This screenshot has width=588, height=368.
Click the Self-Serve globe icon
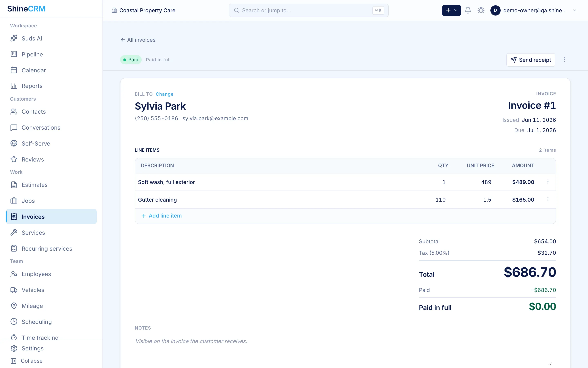point(14,143)
